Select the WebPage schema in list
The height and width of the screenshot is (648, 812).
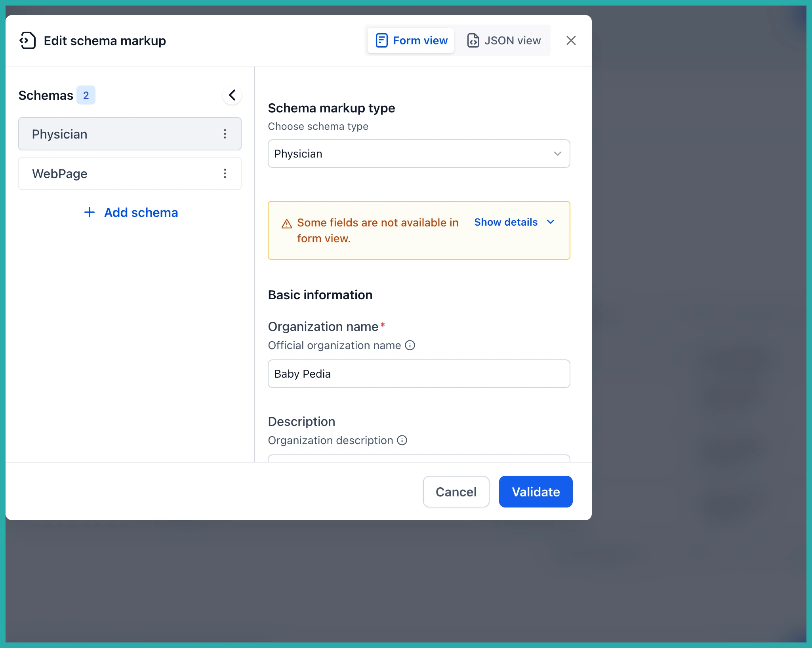coord(130,173)
